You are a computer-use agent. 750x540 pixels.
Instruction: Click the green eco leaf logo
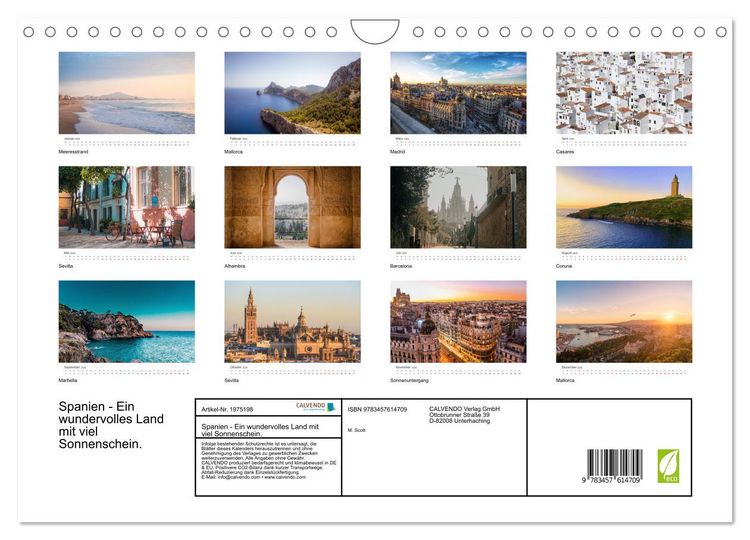coord(668,466)
